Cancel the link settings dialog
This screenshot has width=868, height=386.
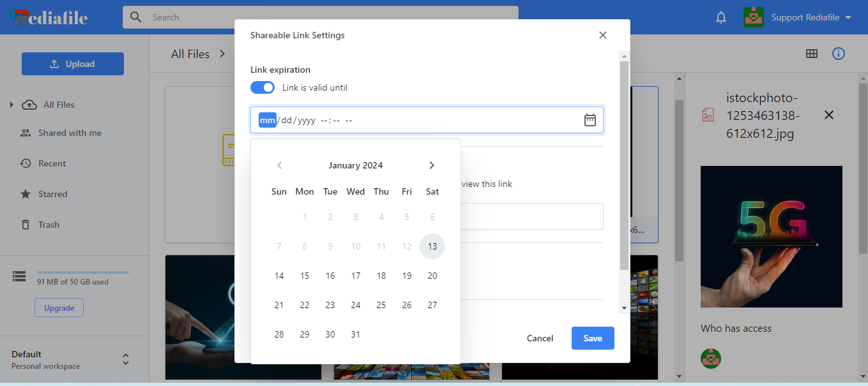pyautogui.click(x=540, y=338)
